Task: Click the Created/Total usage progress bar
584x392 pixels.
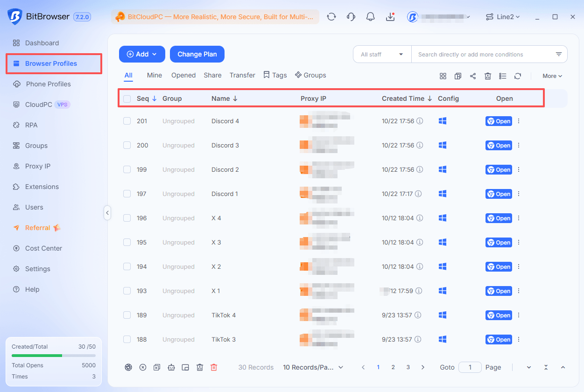Action: point(54,356)
